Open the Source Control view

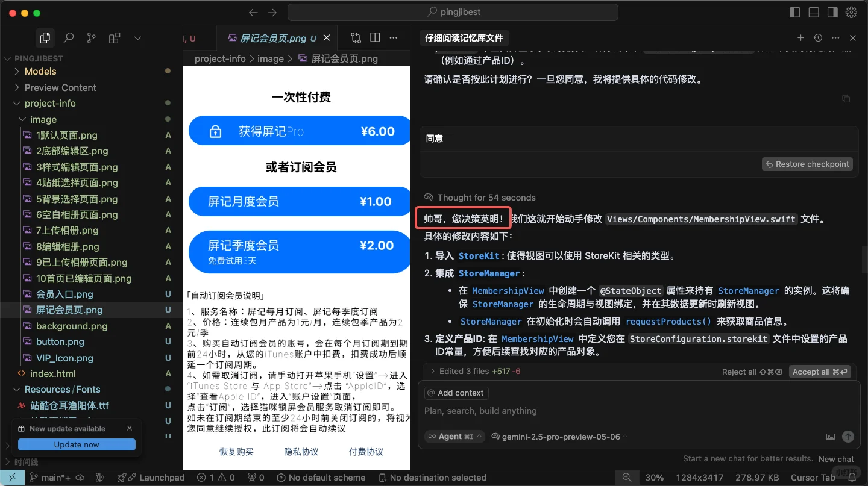click(91, 37)
